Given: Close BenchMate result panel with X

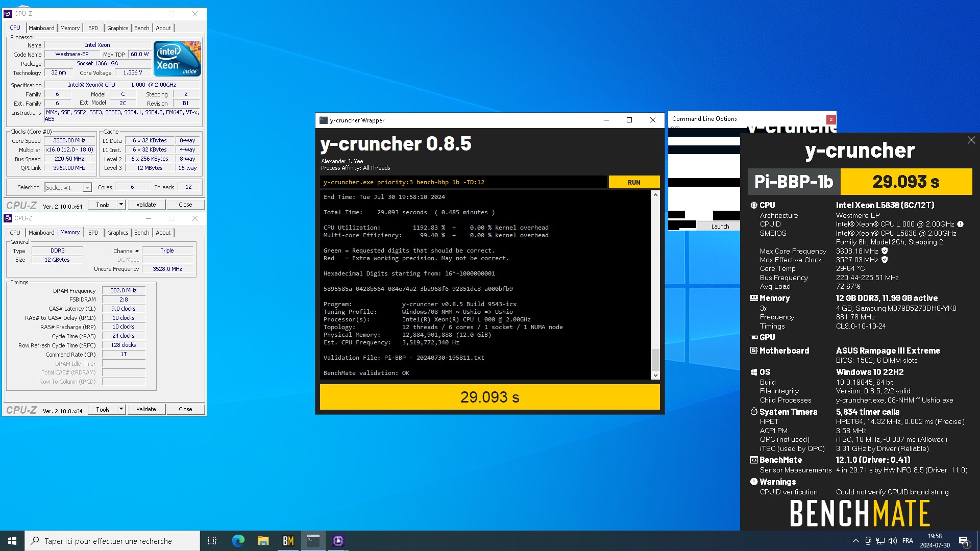Looking at the screenshot, I should click(x=971, y=140).
